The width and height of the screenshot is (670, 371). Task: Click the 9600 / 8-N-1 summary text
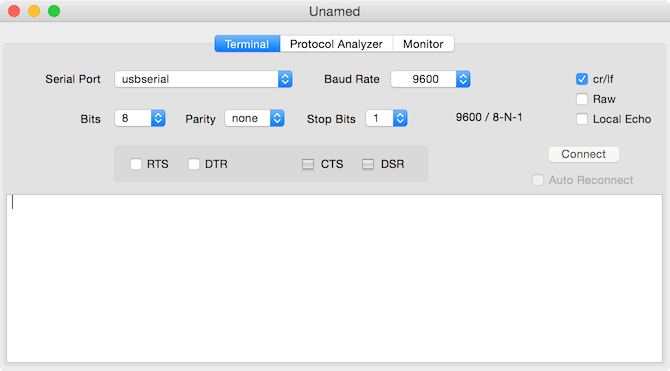pos(489,117)
